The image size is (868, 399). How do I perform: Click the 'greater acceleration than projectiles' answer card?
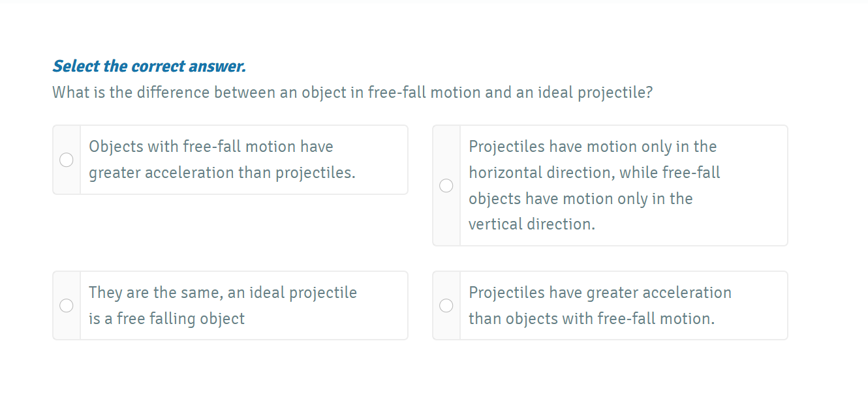[x=228, y=159]
